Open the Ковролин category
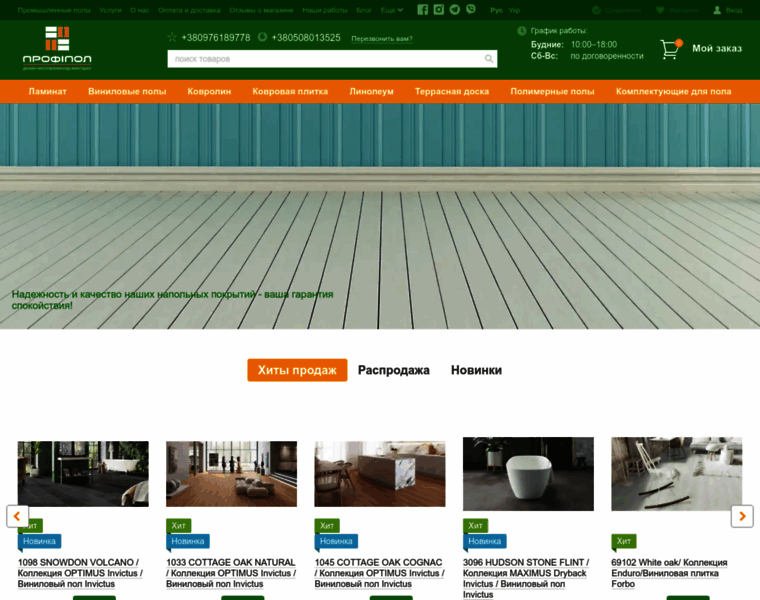 pyautogui.click(x=209, y=92)
